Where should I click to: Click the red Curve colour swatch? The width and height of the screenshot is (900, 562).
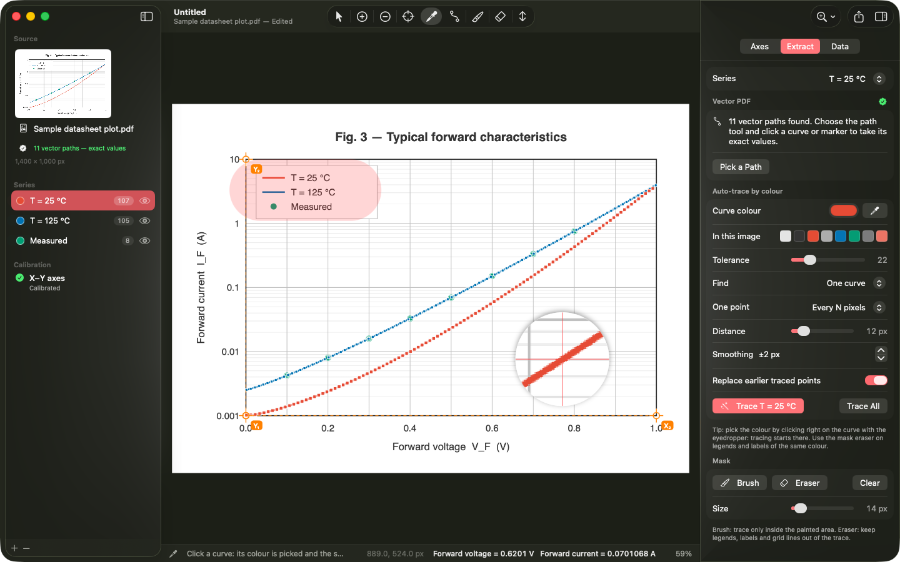[x=843, y=211]
